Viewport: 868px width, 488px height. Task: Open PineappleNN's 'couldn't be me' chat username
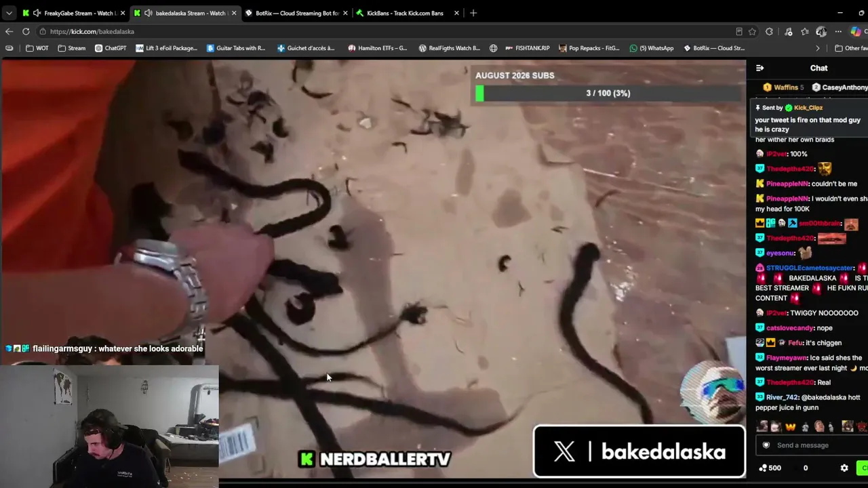pyautogui.click(x=787, y=184)
